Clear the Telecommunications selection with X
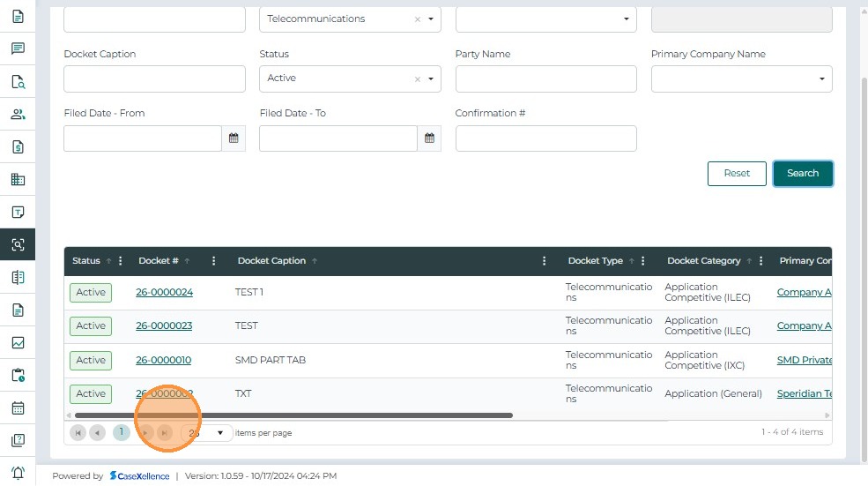Image resolution: width=868 pixels, height=486 pixels. (418, 19)
